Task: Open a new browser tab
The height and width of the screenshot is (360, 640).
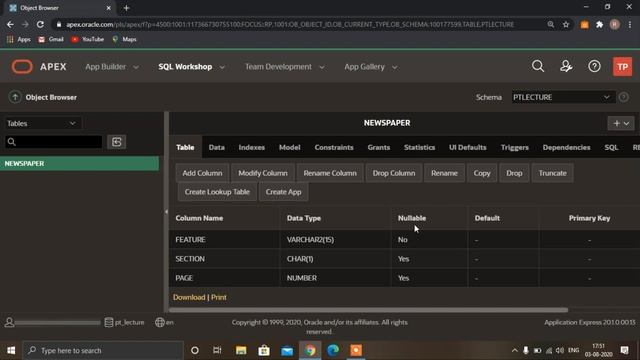Action: tap(126, 8)
